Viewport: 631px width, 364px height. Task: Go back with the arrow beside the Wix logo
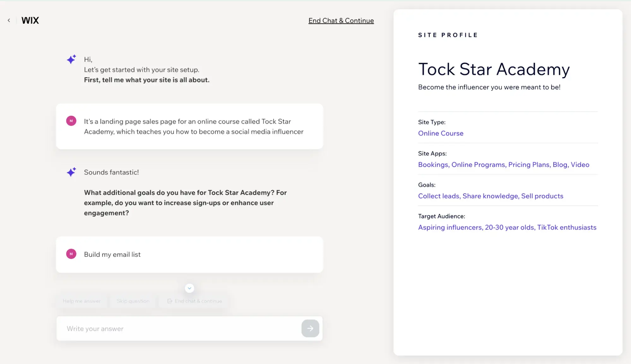[x=9, y=20]
